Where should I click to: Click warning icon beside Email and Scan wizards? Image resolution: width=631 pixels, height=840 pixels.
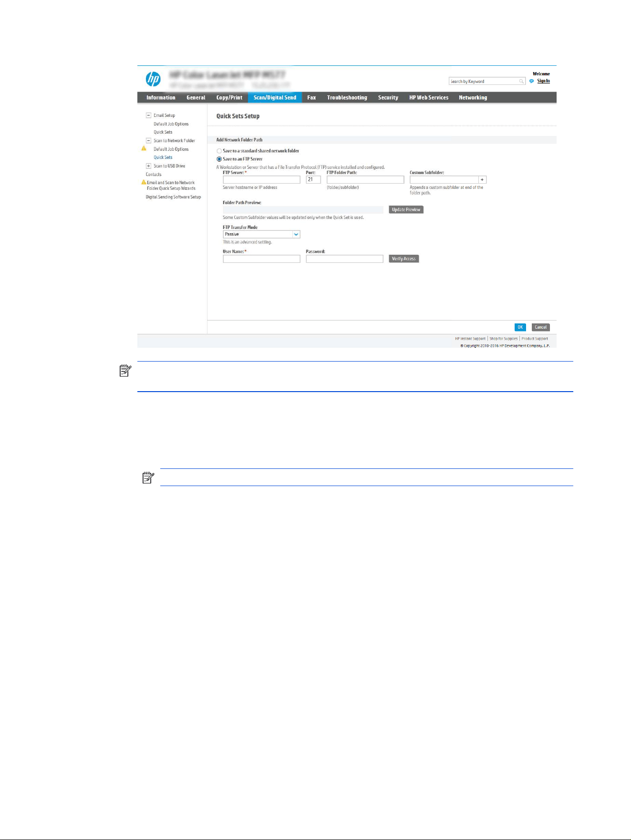point(144,182)
